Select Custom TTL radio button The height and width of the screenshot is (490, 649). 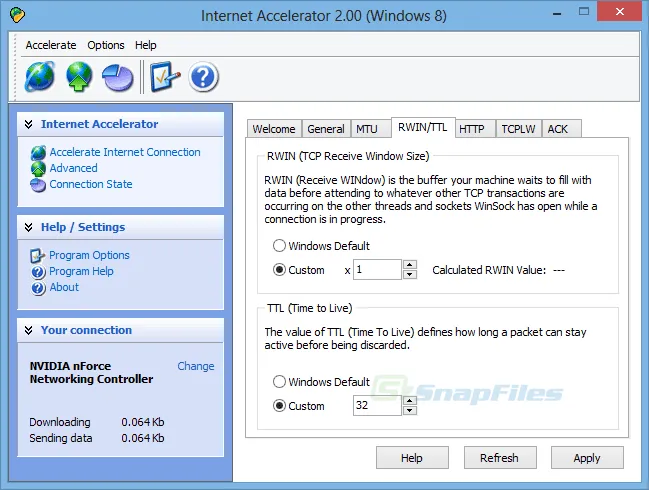[x=279, y=406]
